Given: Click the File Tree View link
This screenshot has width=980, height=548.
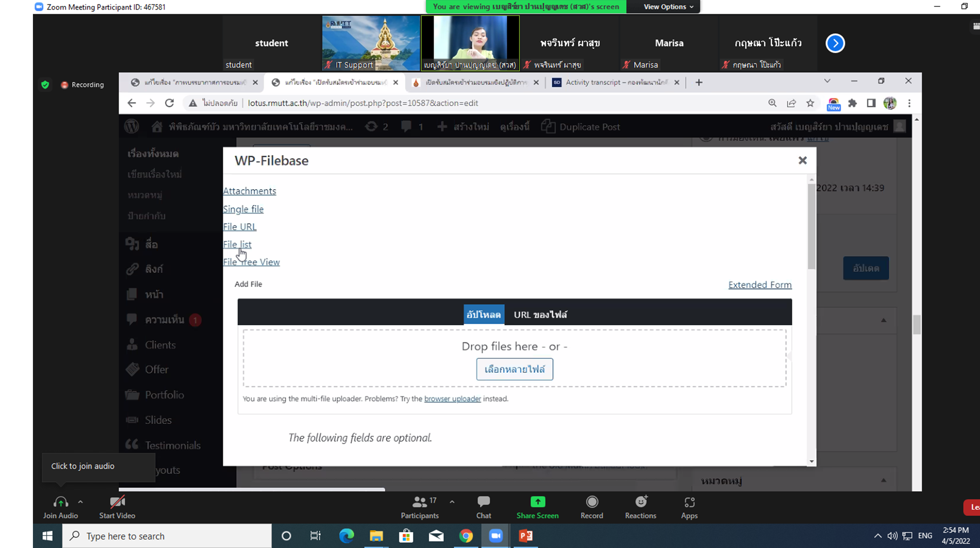Looking at the screenshot, I should [251, 262].
